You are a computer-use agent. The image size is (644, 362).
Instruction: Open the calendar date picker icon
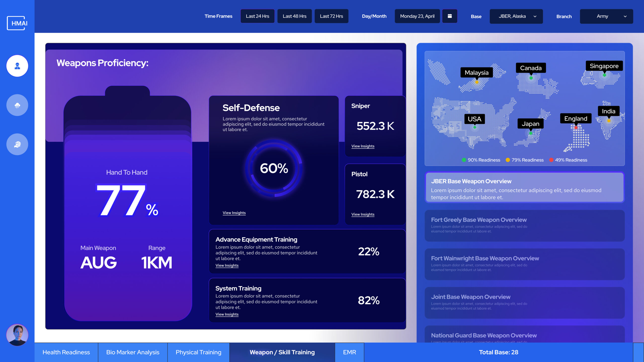[450, 16]
